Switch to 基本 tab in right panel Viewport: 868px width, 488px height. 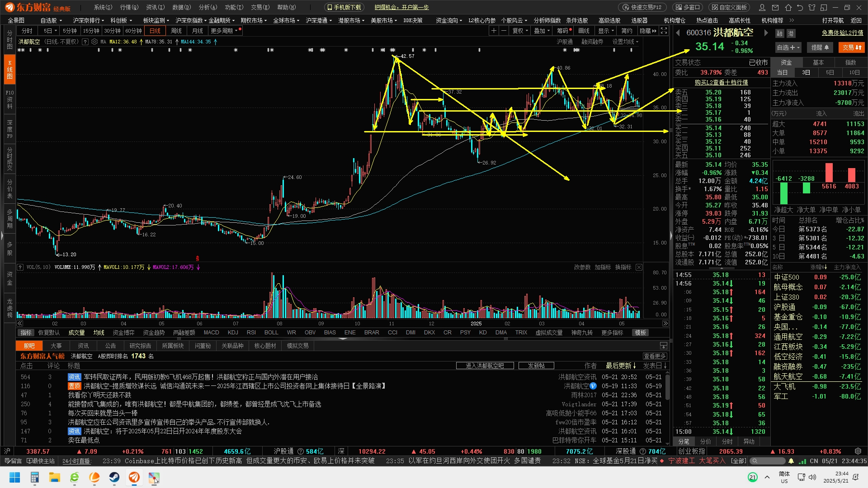tap(818, 62)
